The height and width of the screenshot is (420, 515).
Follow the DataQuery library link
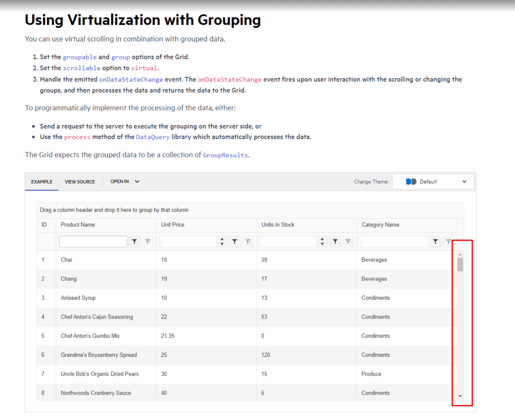[153, 137]
